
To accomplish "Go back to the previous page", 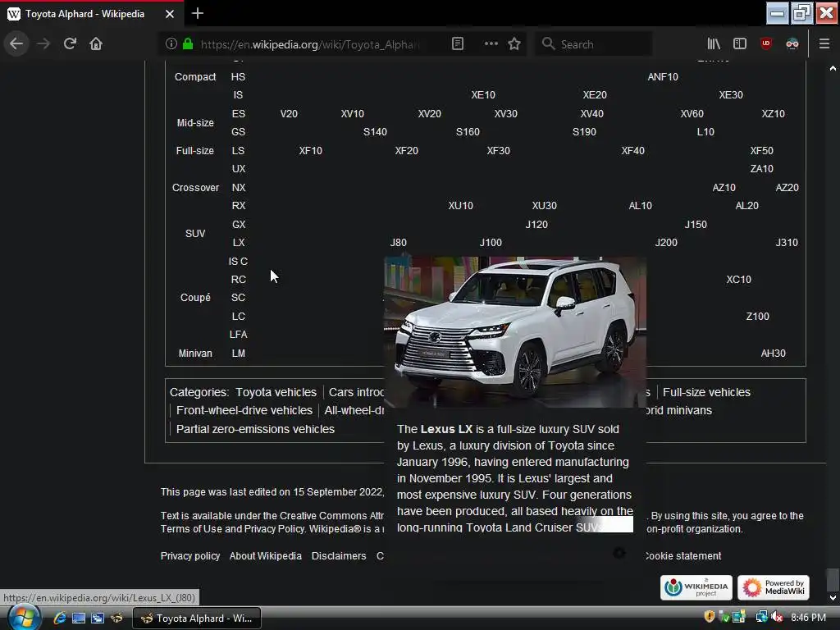I will click(x=16, y=43).
